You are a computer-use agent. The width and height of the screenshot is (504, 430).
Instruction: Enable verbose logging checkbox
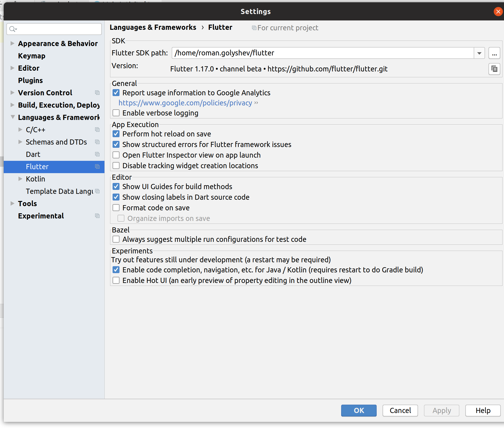pyautogui.click(x=116, y=113)
